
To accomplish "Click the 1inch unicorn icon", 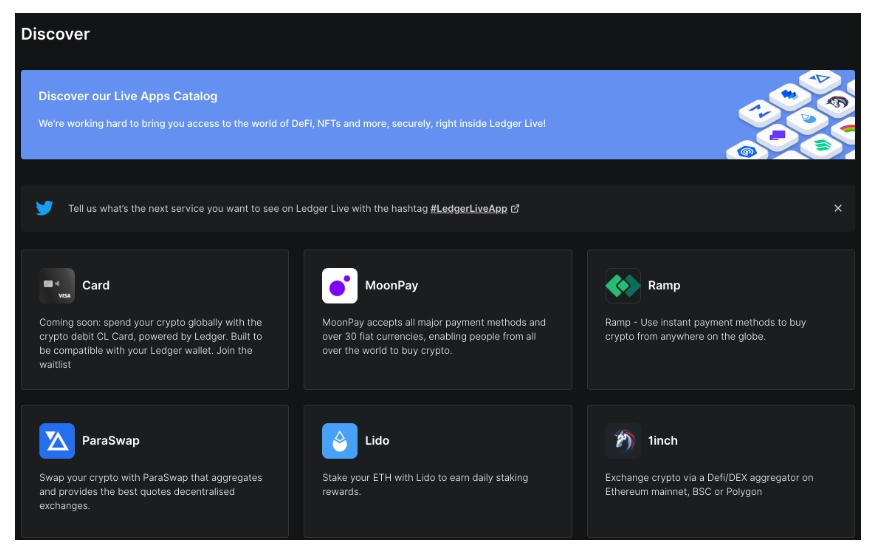I will (623, 441).
